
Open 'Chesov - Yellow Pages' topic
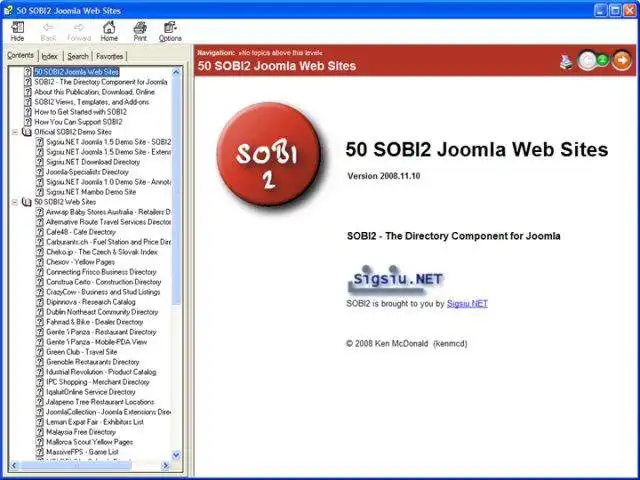[80, 262]
